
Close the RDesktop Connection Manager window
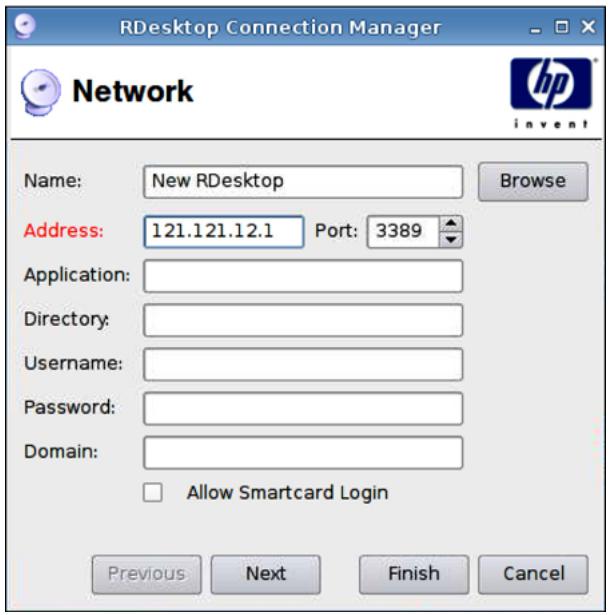click(x=588, y=27)
